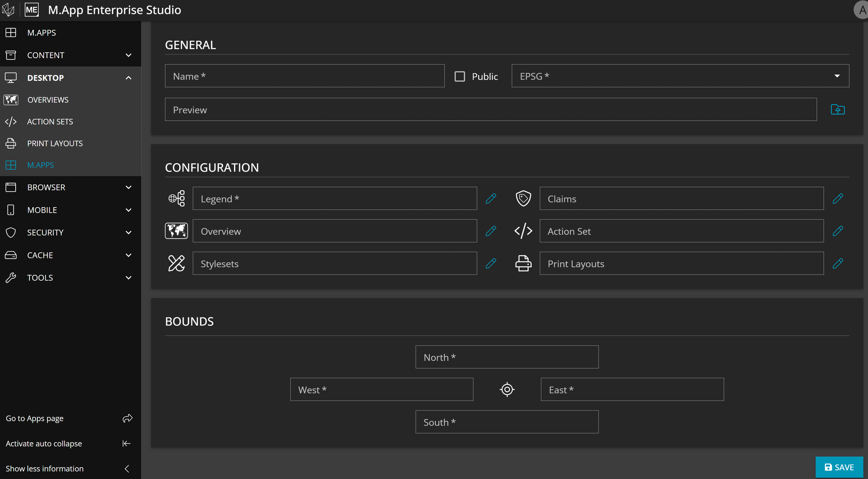This screenshot has height=479, width=868.
Task: Save the M.App configuration
Action: 838,467
